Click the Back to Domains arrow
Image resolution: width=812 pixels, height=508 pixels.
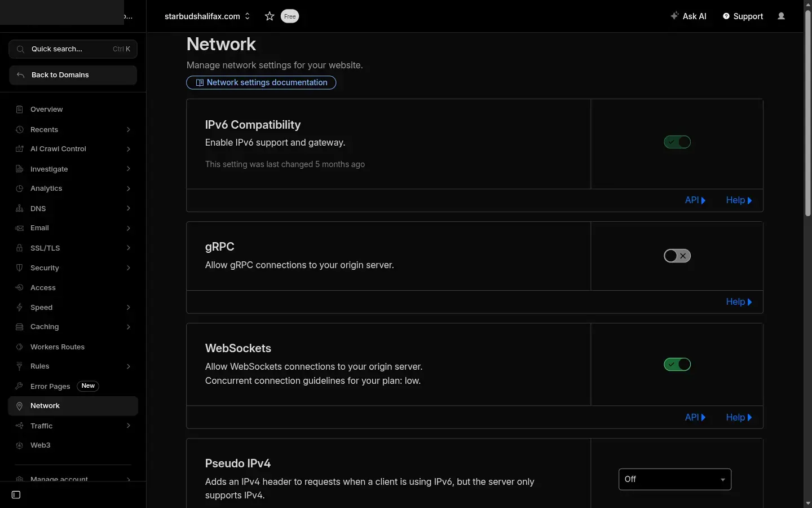(20, 75)
